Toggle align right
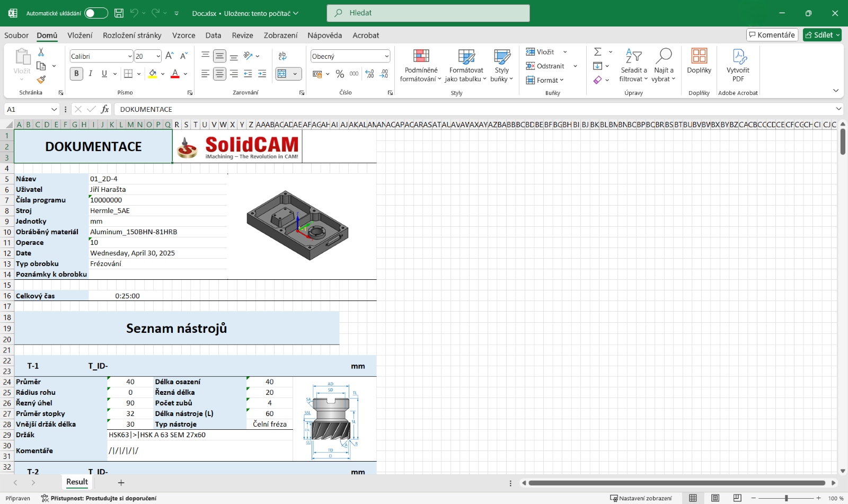The image size is (848, 504). point(234,74)
